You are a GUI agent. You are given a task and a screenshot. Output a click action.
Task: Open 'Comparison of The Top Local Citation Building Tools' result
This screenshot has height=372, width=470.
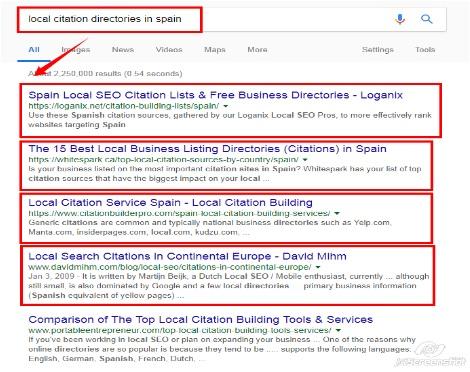201,320
